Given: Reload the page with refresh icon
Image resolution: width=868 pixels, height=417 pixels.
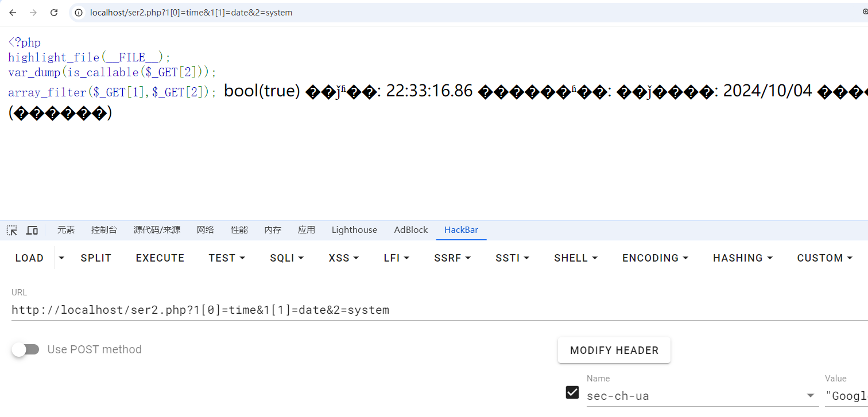Looking at the screenshot, I should (x=54, y=13).
